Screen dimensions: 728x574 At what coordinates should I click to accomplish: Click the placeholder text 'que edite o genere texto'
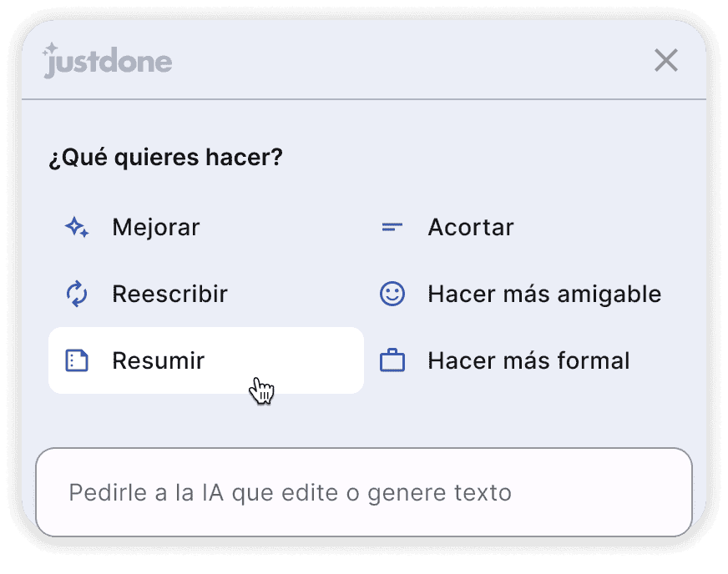(x=372, y=493)
